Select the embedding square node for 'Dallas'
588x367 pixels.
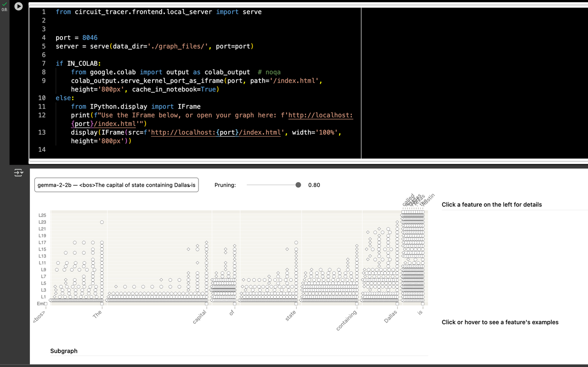[397, 304]
